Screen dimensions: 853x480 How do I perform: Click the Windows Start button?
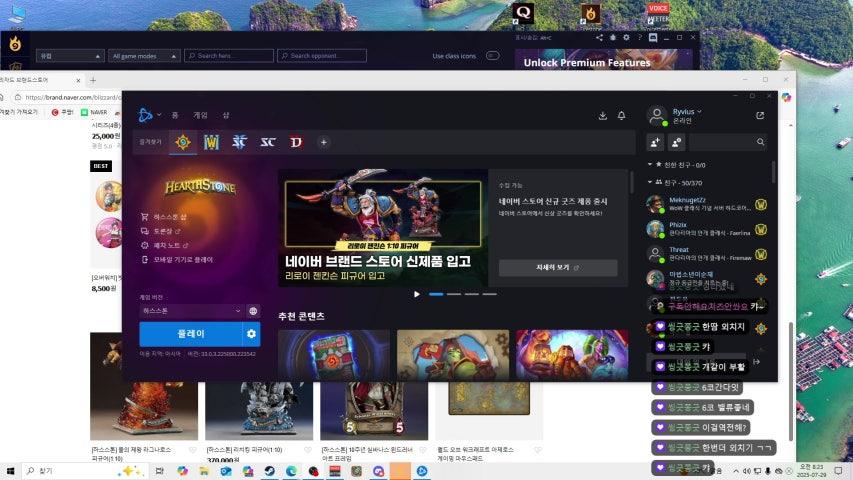(x=10, y=471)
